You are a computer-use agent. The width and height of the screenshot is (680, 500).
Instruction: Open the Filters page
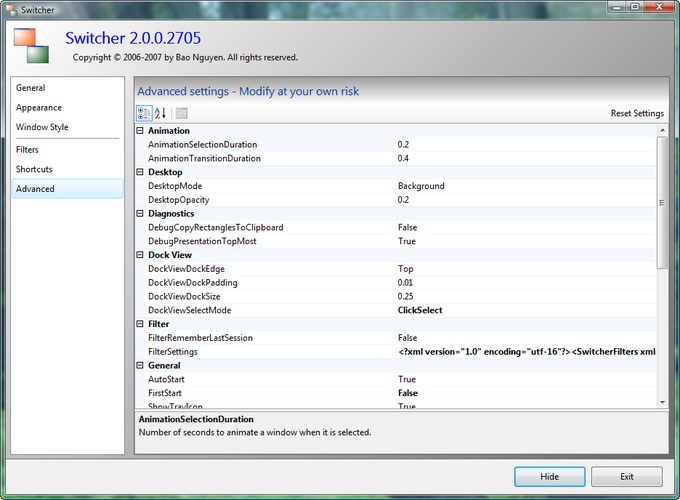68,150
